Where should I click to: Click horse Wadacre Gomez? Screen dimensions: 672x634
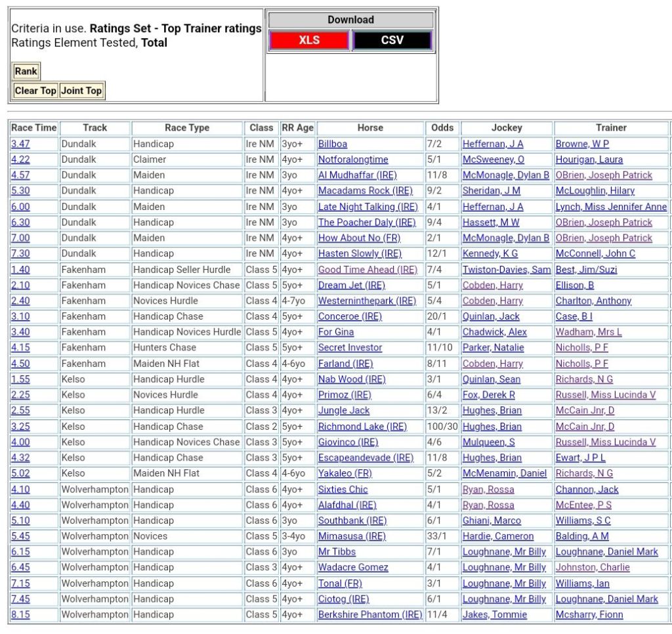click(x=353, y=568)
